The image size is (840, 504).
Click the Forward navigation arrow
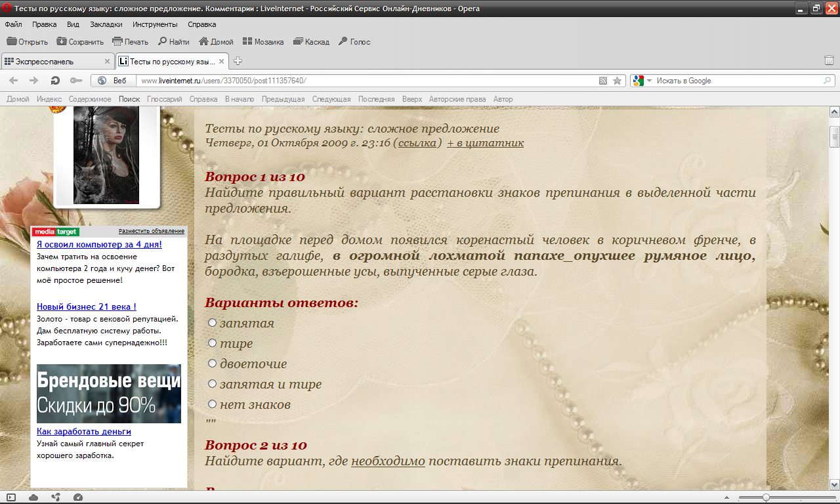click(33, 81)
